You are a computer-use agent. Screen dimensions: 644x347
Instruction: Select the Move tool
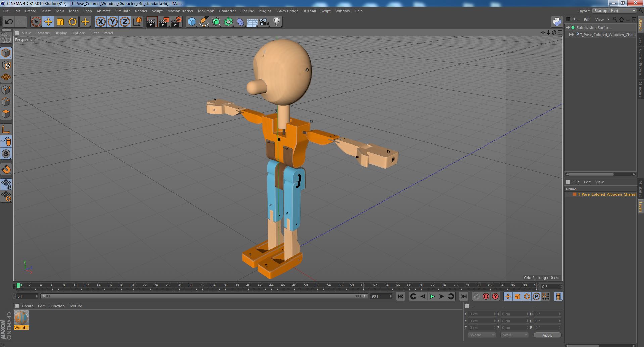(48, 22)
